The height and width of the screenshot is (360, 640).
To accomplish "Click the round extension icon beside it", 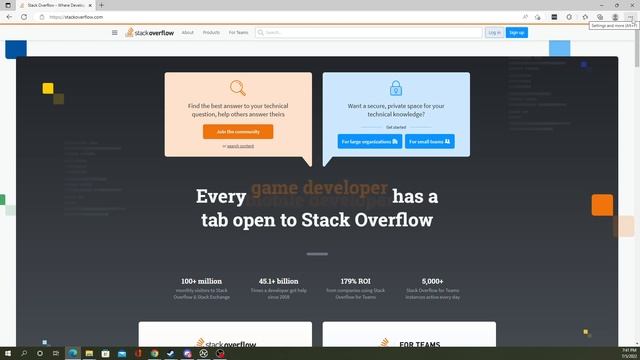I will (x=569, y=17).
